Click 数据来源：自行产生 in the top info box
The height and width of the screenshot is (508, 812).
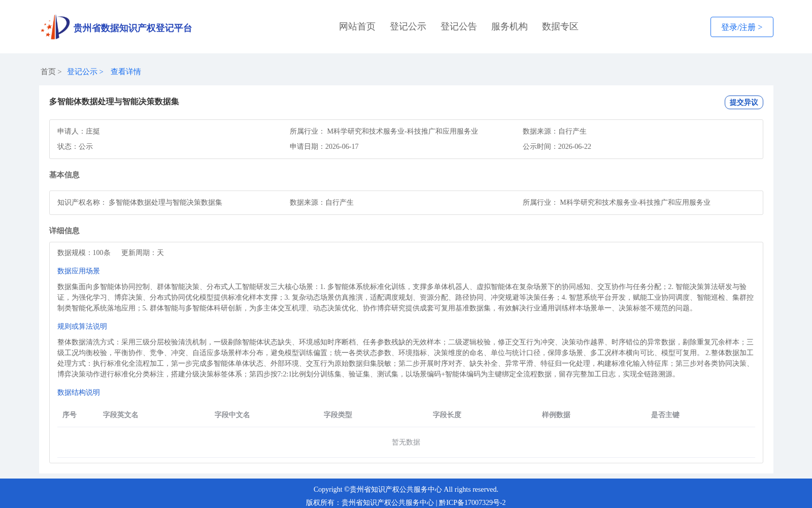555,131
